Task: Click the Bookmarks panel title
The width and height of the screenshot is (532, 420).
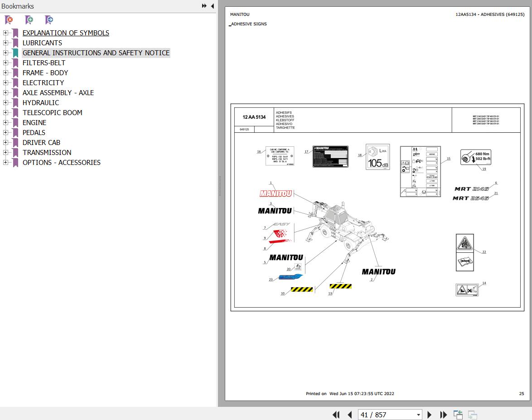Action: point(18,6)
